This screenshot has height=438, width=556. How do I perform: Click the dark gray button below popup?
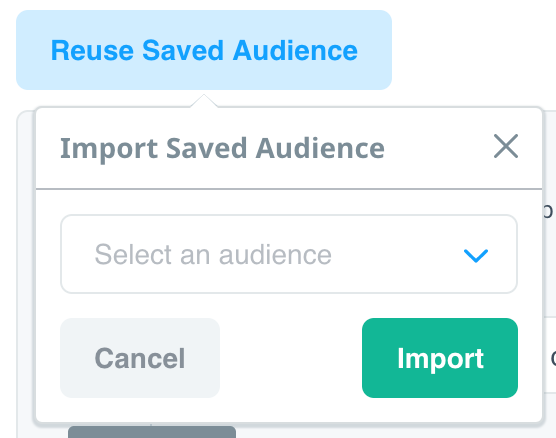152,432
